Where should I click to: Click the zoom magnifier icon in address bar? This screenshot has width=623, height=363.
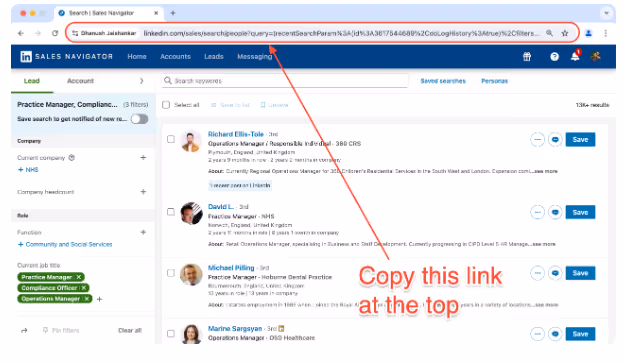(x=549, y=33)
